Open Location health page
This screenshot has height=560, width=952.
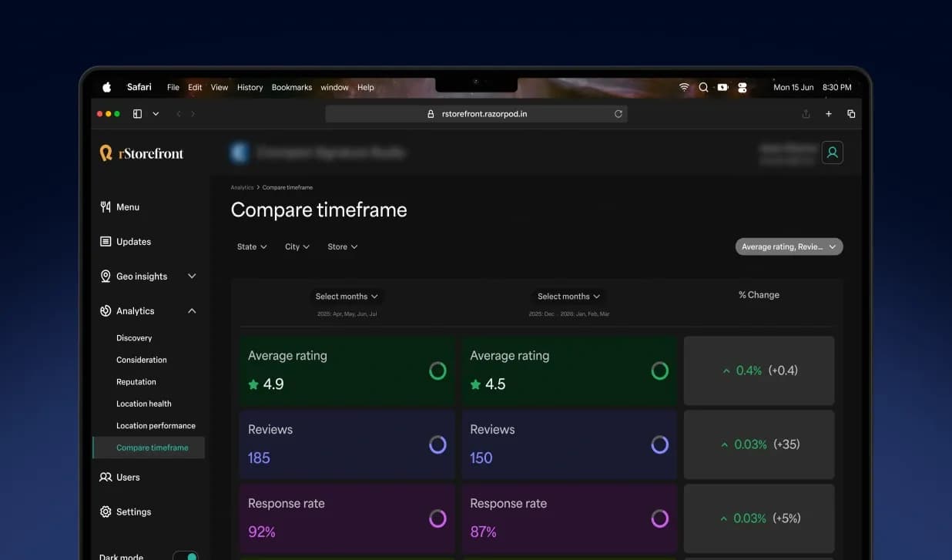[144, 404]
